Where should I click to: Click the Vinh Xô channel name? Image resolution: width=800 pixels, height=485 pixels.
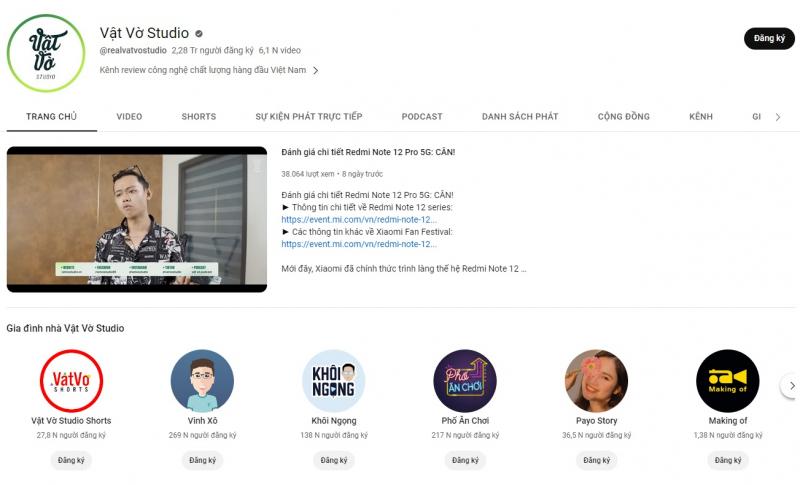click(203, 421)
